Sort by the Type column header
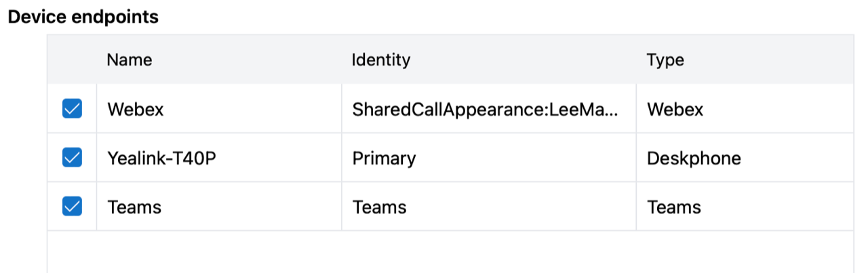Image resolution: width=868 pixels, height=273 pixels. point(665,60)
